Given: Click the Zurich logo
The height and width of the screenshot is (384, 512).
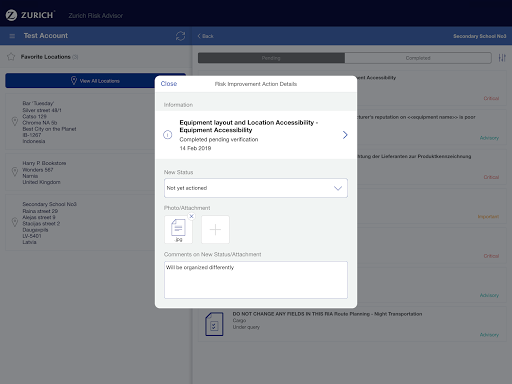Looking at the screenshot, I should click(x=30, y=15).
